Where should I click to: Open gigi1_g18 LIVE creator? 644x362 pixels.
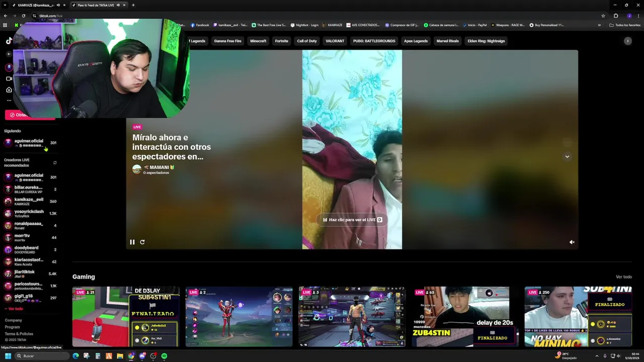(x=30, y=298)
